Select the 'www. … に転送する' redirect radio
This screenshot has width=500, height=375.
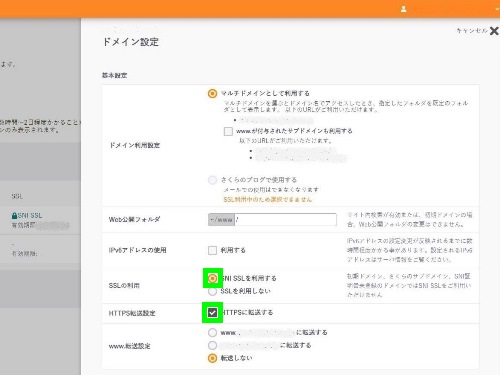pos(212,332)
